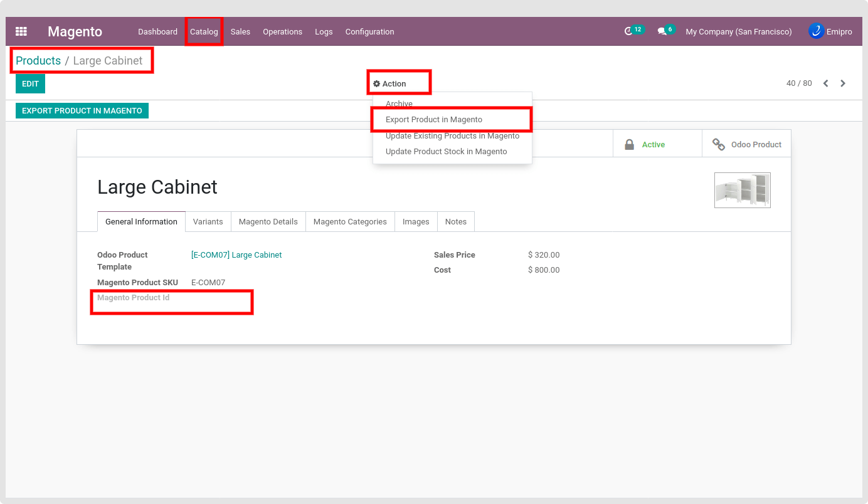Screen dimensions: 868x504
Task: Choose Archive from the Action menu
Action: pyautogui.click(x=452, y=103)
